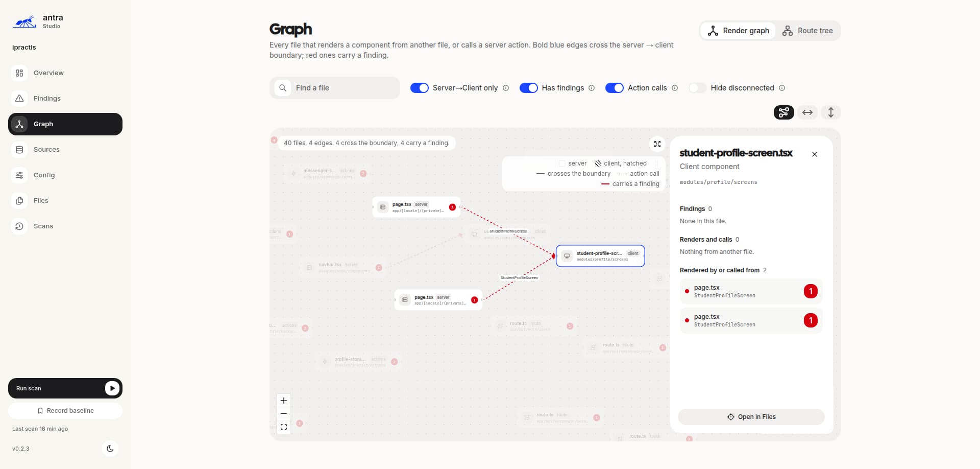Disable the Server→Client only toggle
Image resolution: width=980 pixels, height=469 pixels.
point(420,88)
